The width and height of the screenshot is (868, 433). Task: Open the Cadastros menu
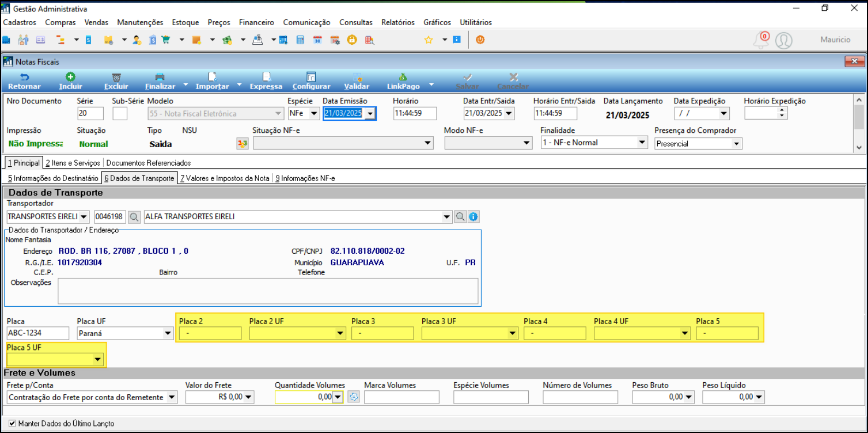pos(20,22)
